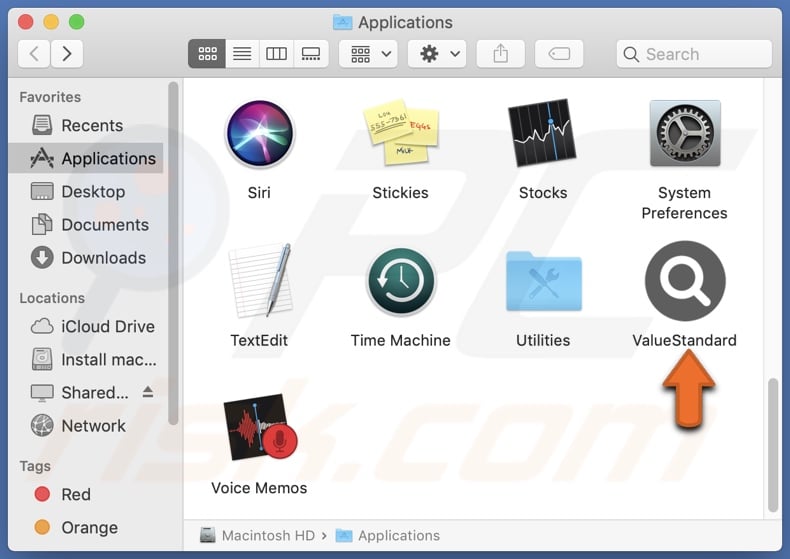Click the Edit Tags toolbar button
This screenshot has width=790, height=559.
click(x=559, y=53)
